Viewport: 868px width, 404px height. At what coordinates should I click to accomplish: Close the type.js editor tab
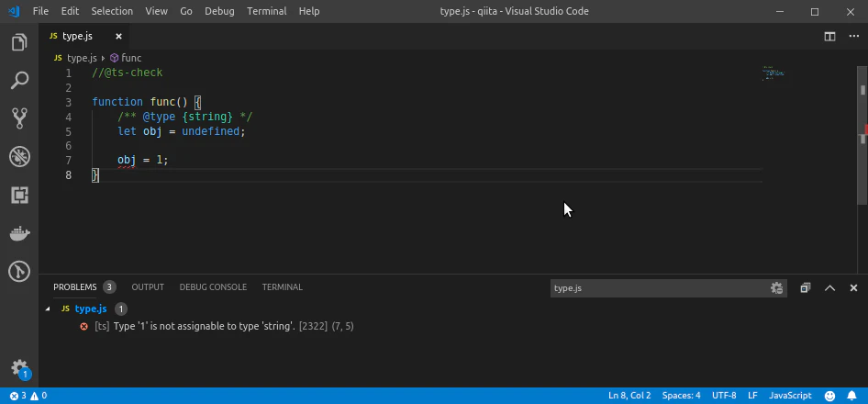pyautogui.click(x=118, y=37)
